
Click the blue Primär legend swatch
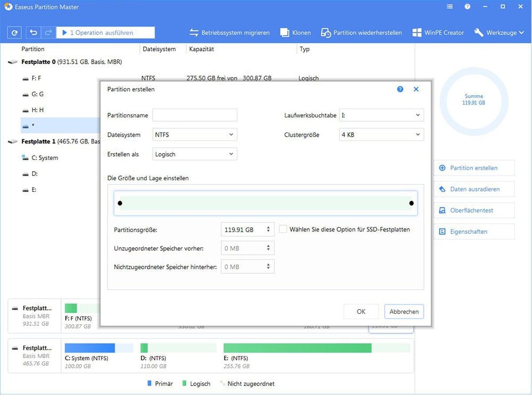149,383
